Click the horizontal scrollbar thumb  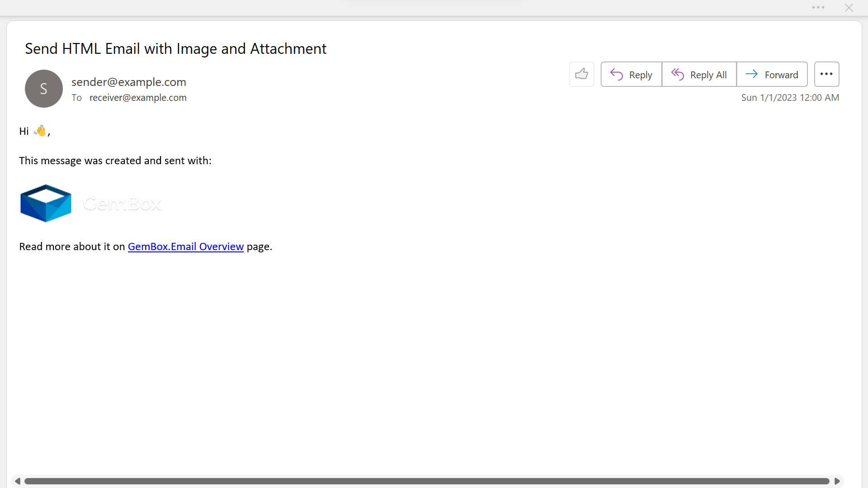click(x=427, y=481)
